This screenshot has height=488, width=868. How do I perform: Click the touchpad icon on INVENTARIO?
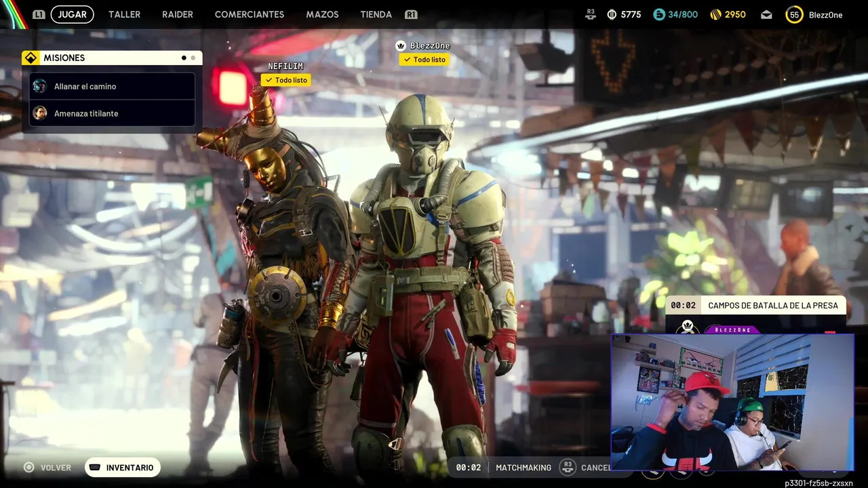(x=96, y=468)
